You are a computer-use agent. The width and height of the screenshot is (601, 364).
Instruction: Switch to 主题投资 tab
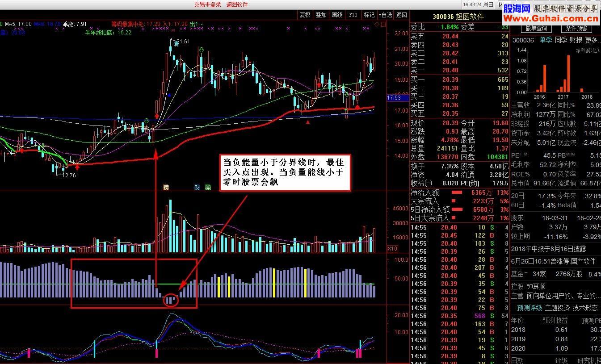click(x=557, y=308)
